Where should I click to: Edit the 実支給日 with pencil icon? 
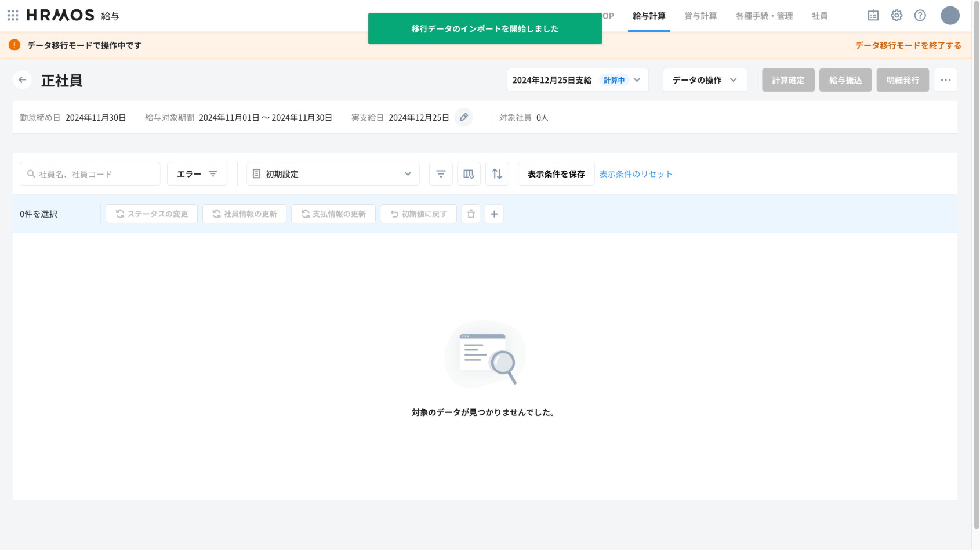(x=464, y=117)
